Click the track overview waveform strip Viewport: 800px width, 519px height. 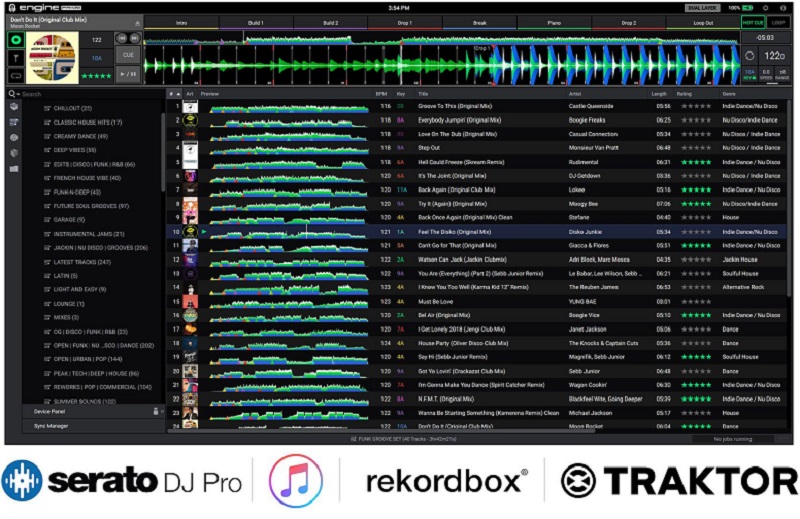[442, 38]
